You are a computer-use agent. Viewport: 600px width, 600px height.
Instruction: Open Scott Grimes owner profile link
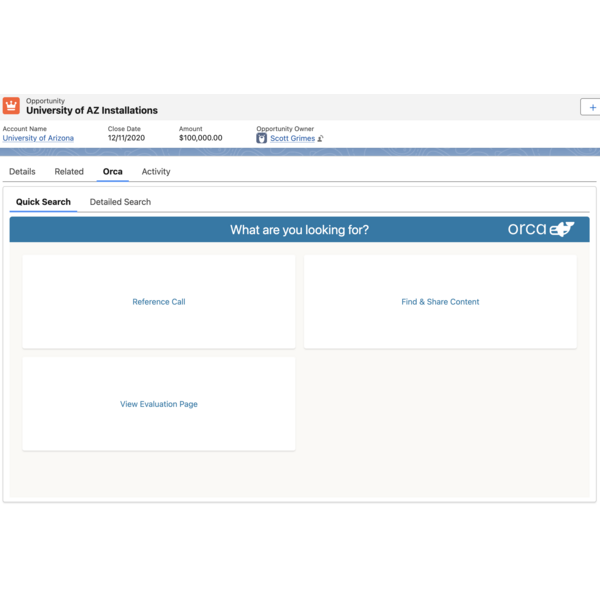tap(292, 138)
